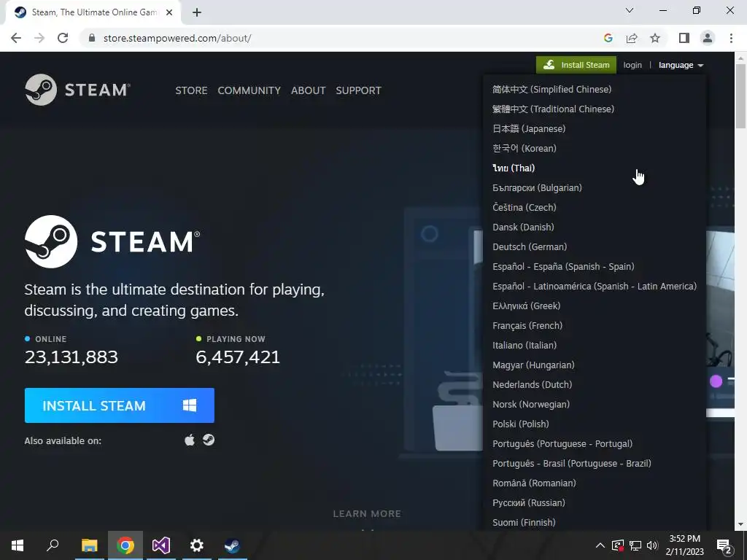Click Chrome's forward arrow
747x560 pixels.
pos(39,38)
